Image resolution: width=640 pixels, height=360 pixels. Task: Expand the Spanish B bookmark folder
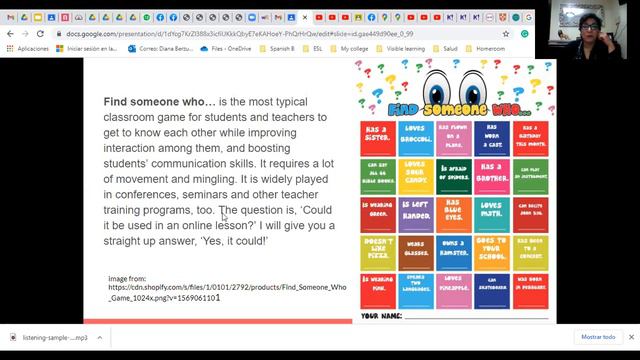(277, 49)
